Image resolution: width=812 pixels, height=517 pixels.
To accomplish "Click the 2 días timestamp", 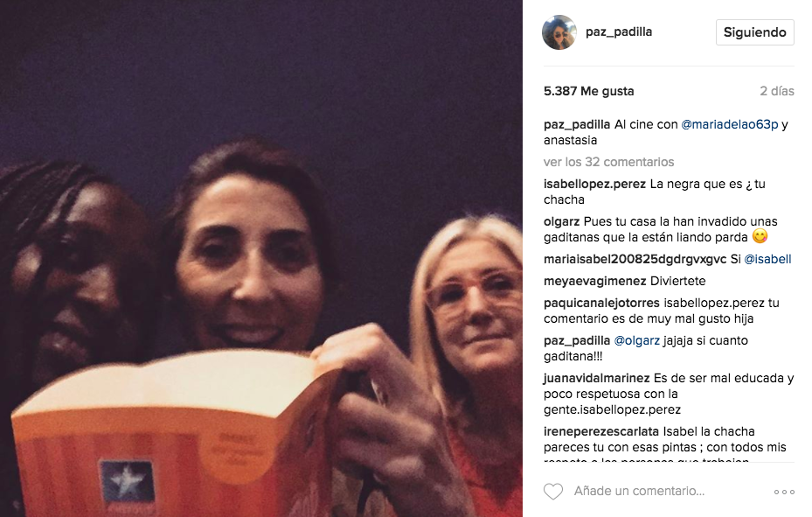I will pos(777,91).
